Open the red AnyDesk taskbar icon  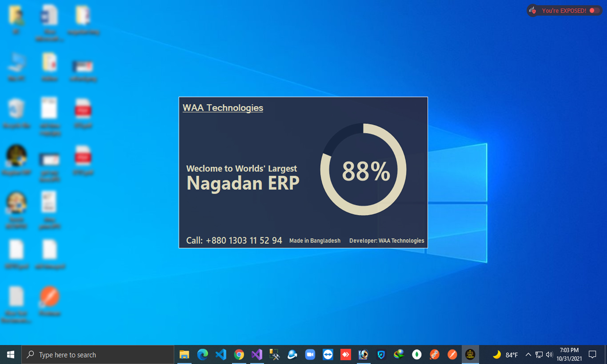346,354
